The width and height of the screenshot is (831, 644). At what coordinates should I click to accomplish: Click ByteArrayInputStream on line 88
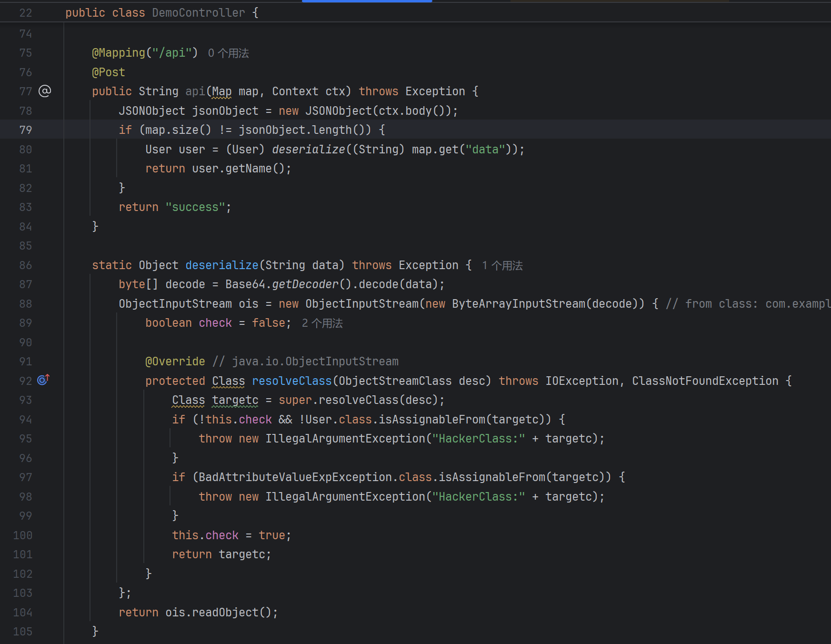[519, 304]
